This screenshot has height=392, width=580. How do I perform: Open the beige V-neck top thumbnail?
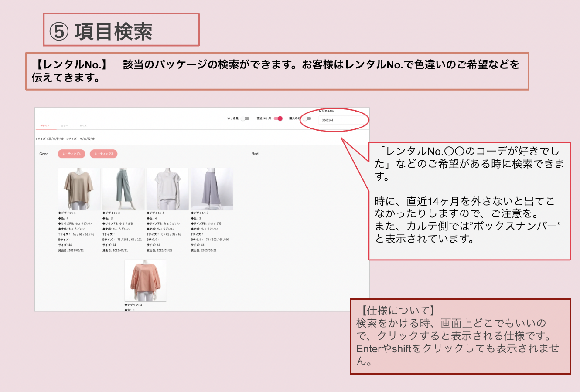79,189
